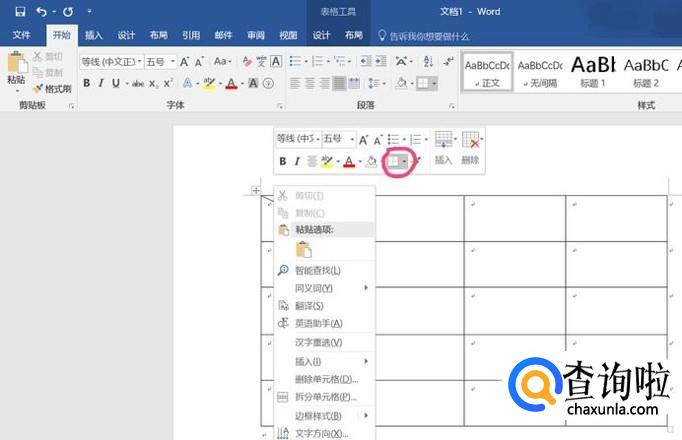Click the Undo arrow in the quick access toolbar
This screenshot has width=682, height=440.
[42, 11]
